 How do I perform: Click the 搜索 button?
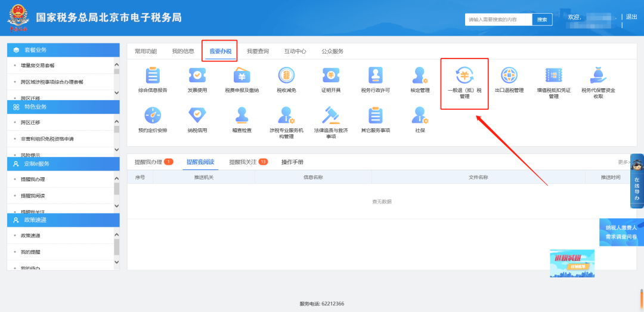(542, 19)
